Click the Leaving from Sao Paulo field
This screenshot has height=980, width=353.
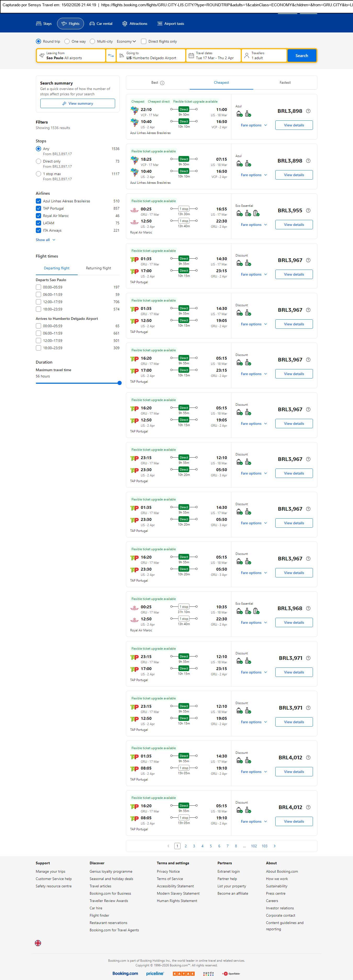71,55
